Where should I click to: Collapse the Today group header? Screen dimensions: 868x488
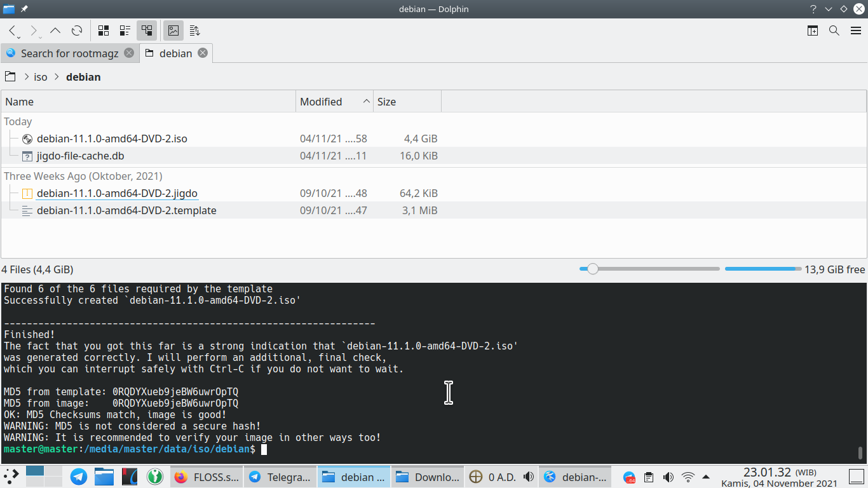point(18,121)
